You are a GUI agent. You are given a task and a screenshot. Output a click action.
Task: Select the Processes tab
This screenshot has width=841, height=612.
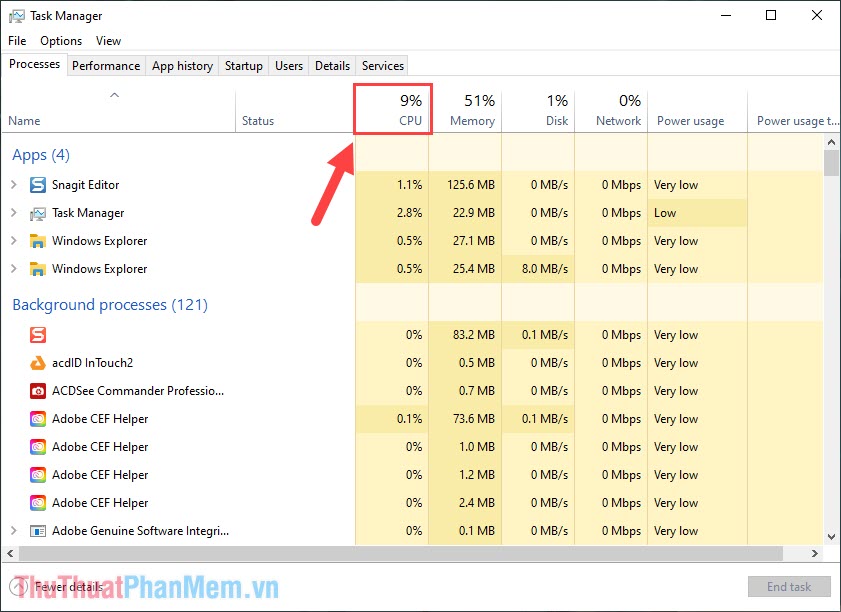coord(34,64)
